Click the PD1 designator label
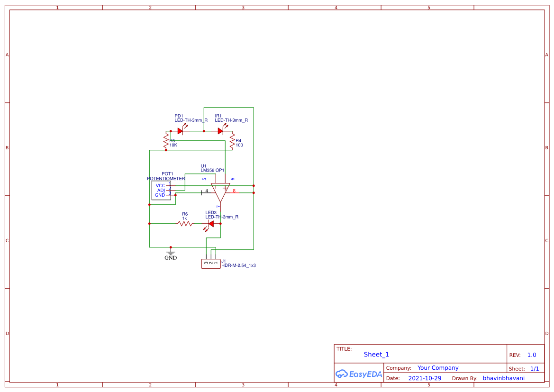 coord(179,116)
